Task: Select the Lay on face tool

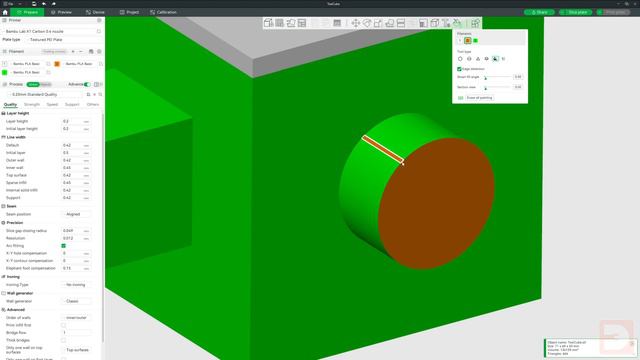Action: pos(389,23)
